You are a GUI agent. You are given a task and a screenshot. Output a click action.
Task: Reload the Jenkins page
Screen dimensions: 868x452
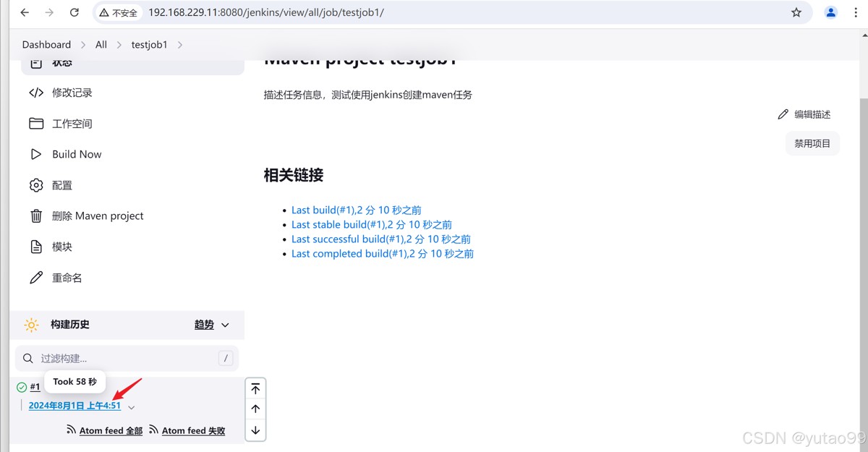coord(75,12)
